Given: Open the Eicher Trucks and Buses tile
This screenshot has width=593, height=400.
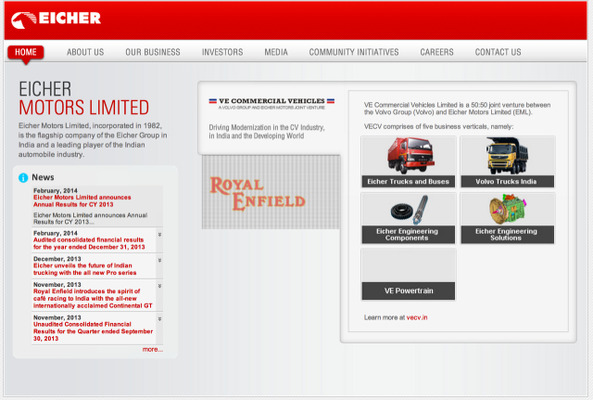Looking at the screenshot, I should [x=408, y=162].
